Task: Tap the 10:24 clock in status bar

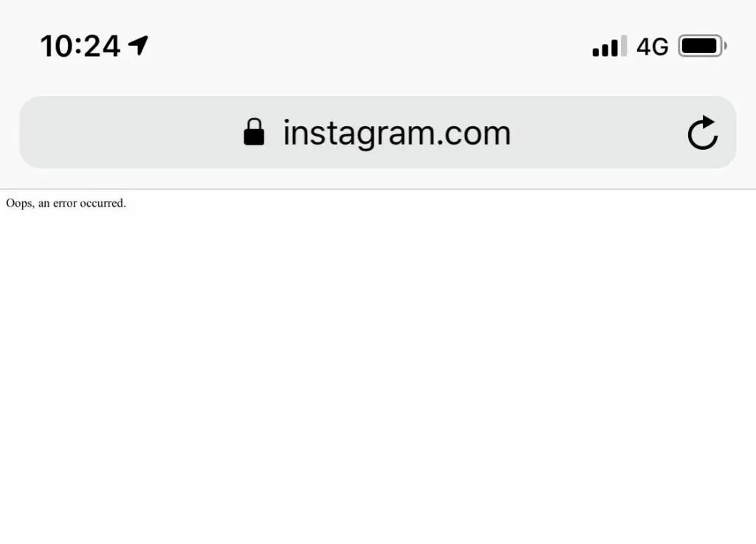Action: (x=80, y=47)
